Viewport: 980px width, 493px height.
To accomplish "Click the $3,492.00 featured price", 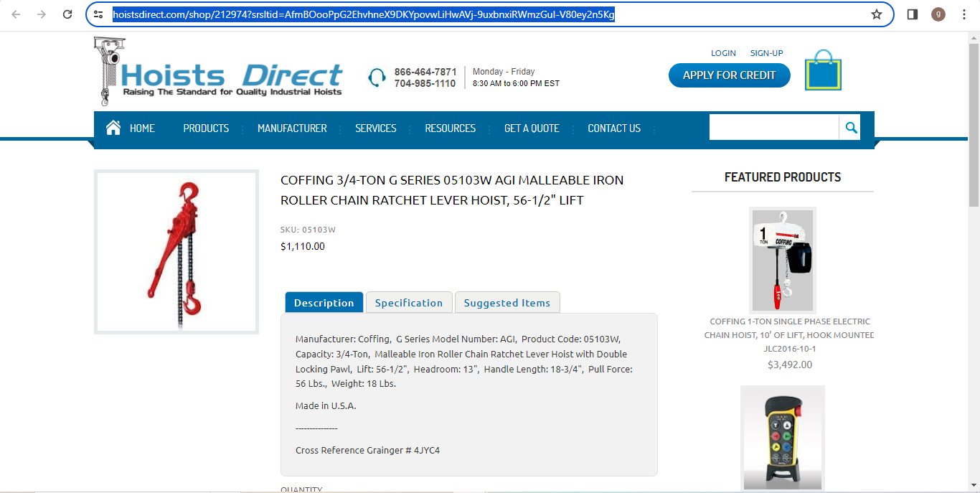I will tap(790, 365).
